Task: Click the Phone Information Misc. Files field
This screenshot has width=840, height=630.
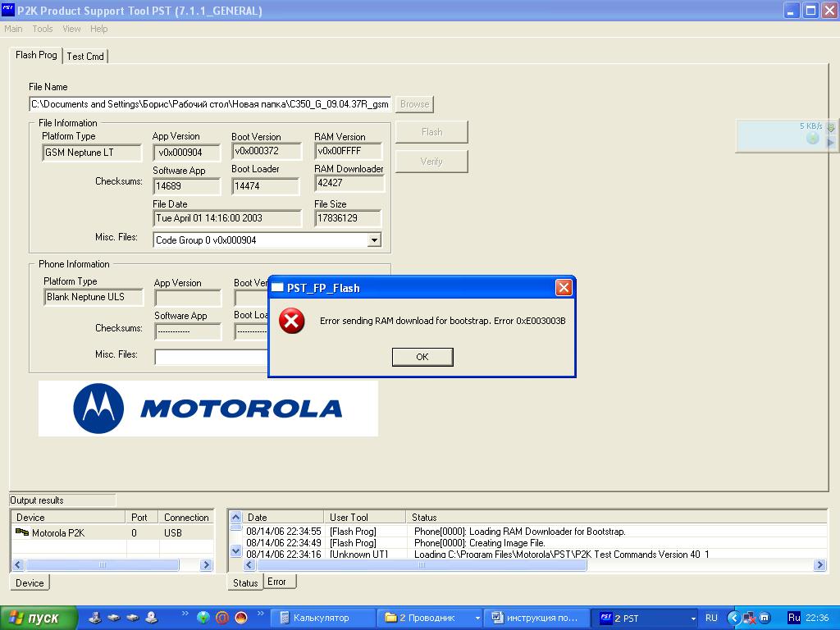Action: pos(211,357)
